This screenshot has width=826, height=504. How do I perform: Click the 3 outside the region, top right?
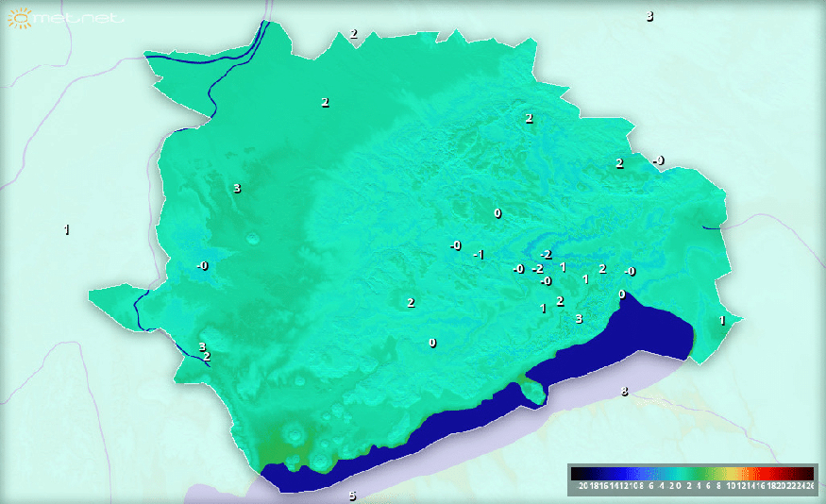[649, 16]
